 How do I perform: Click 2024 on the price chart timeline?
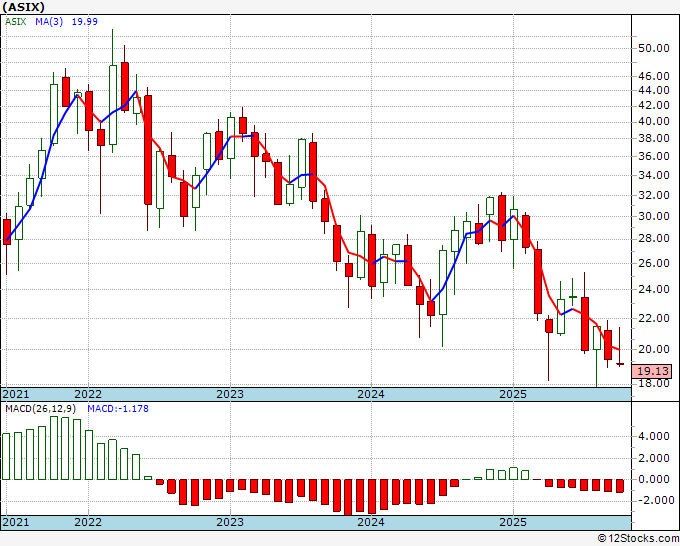371,394
